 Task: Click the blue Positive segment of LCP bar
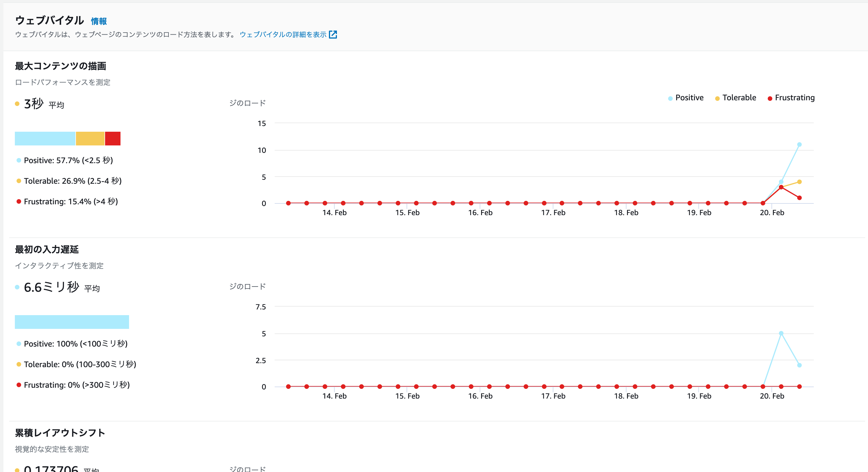click(x=45, y=139)
